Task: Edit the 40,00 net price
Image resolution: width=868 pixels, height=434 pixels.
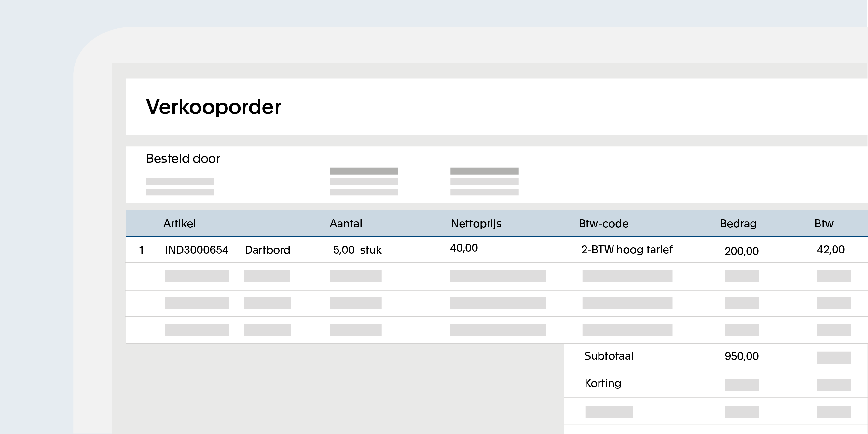Action: (x=464, y=248)
